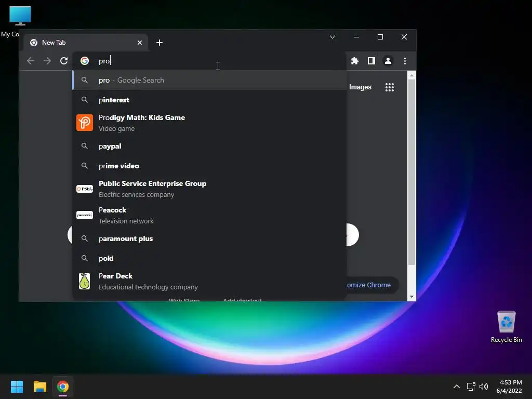Click the Customize Chrome button
Screen dimensions: 532x399
point(371,285)
